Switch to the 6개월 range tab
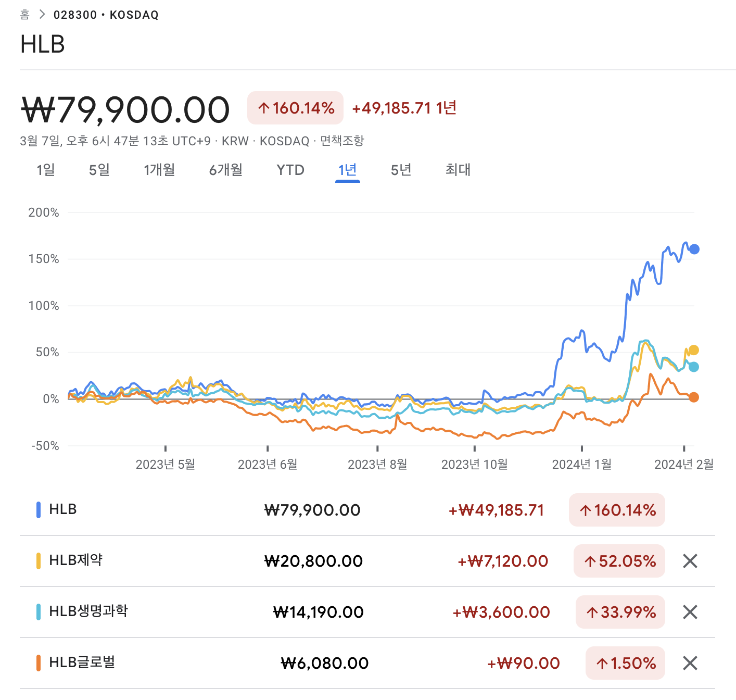Screen dimensions: 736x700 [x=226, y=170]
